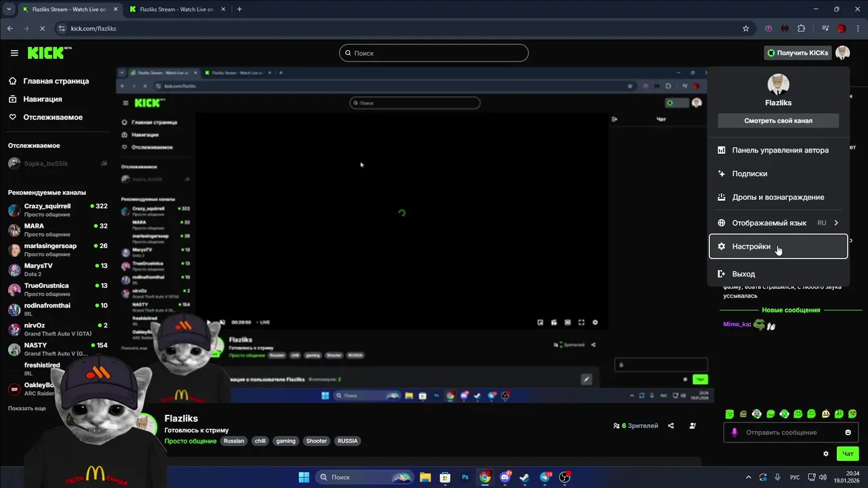Open MarysTV recommended channel
The width and height of the screenshot is (868, 488).
[58, 269]
